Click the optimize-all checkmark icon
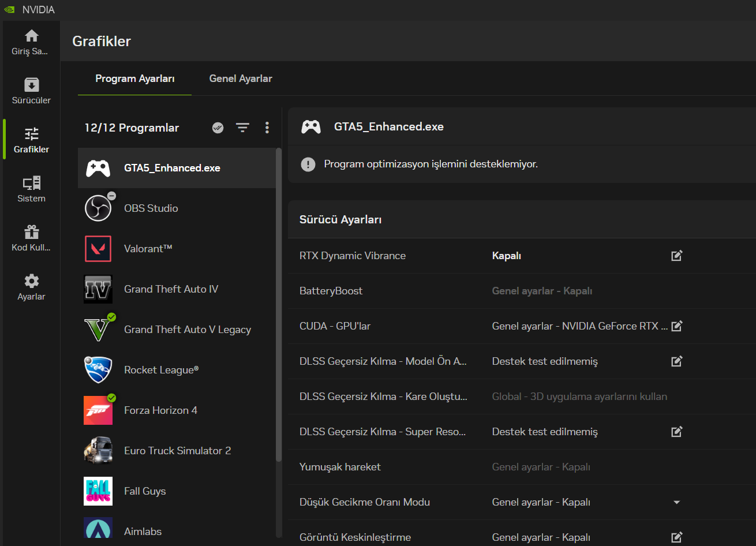Viewport: 756px width, 546px height. tap(218, 128)
